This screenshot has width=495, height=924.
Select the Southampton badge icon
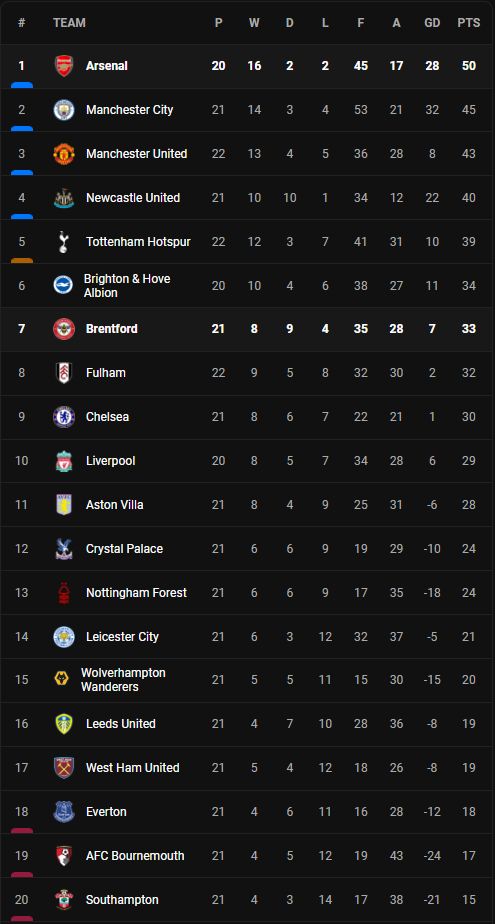pos(64,900)
